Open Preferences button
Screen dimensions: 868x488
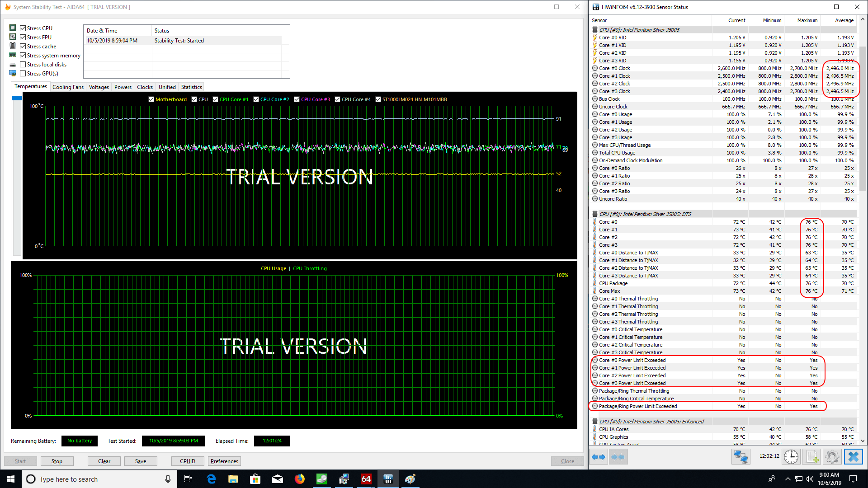[224, 461]
